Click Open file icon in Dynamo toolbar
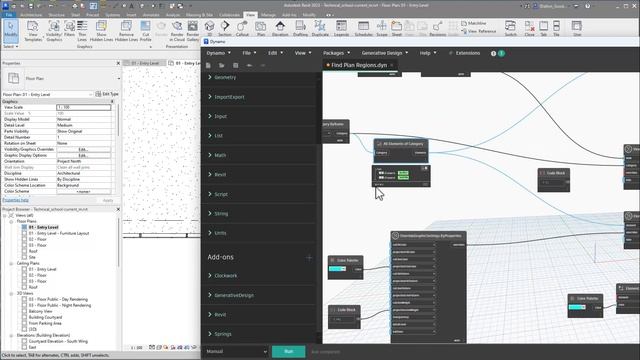Screen dimensions: 640x360 click(x=222, y=65)
